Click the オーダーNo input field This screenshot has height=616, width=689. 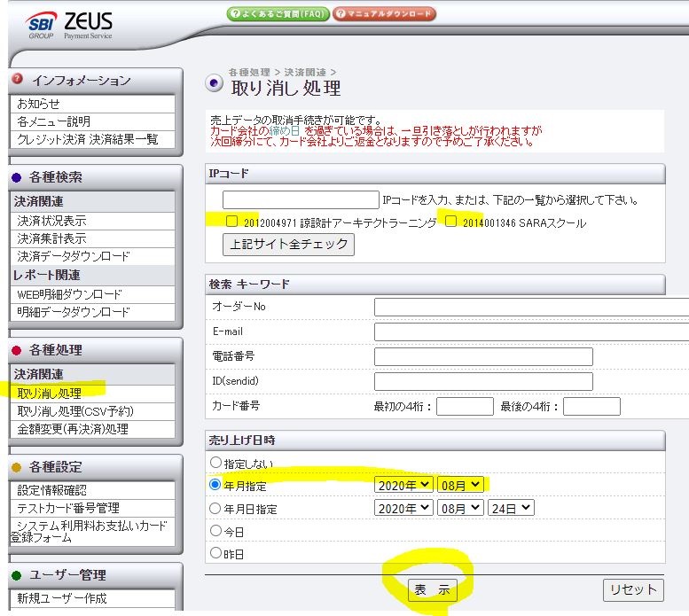coord(530,307)
